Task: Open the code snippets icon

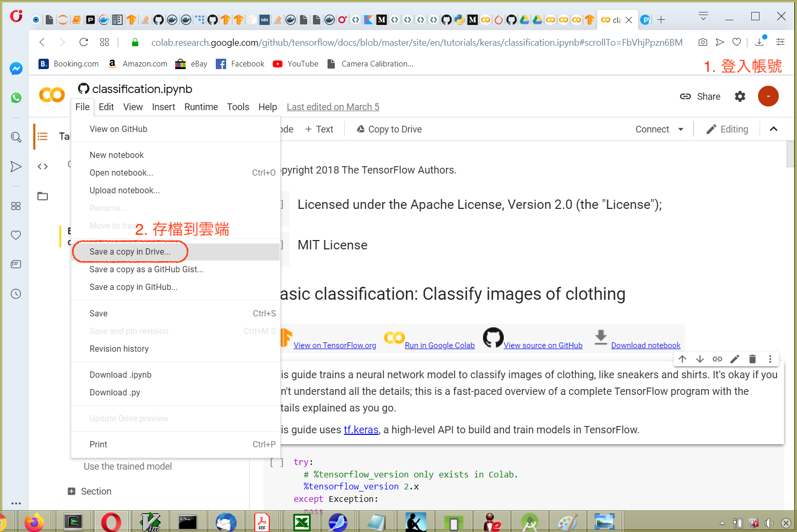Action: click(43, 166)
